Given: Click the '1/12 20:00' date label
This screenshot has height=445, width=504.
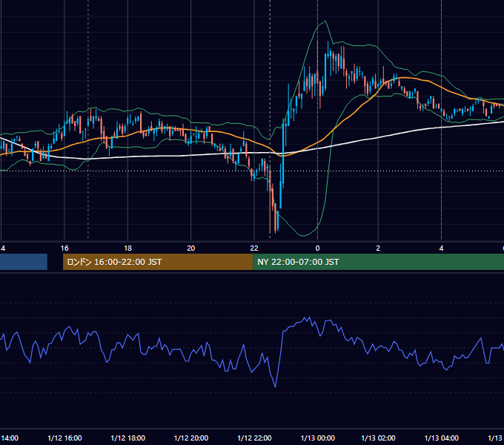Looking at the screenshot, I should [191, 438].
